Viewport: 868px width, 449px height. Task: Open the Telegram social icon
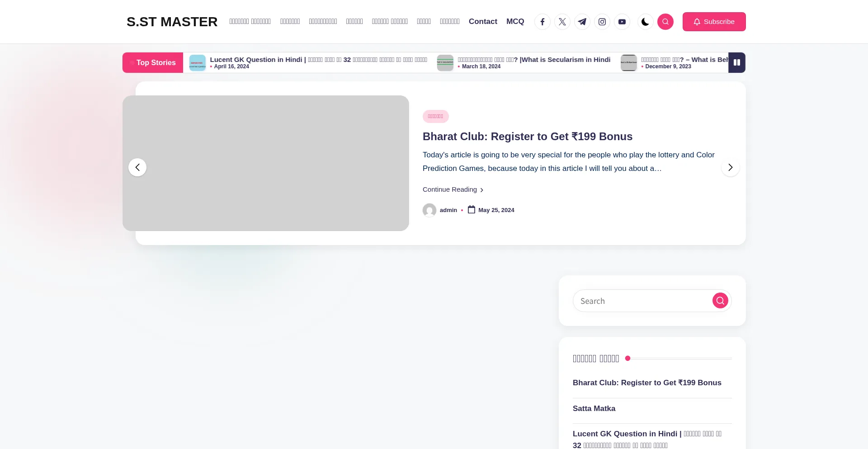(582, 22)
